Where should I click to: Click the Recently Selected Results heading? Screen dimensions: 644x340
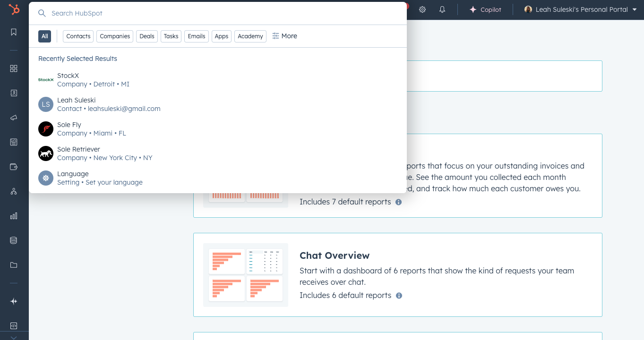click(x=77, y=59)
